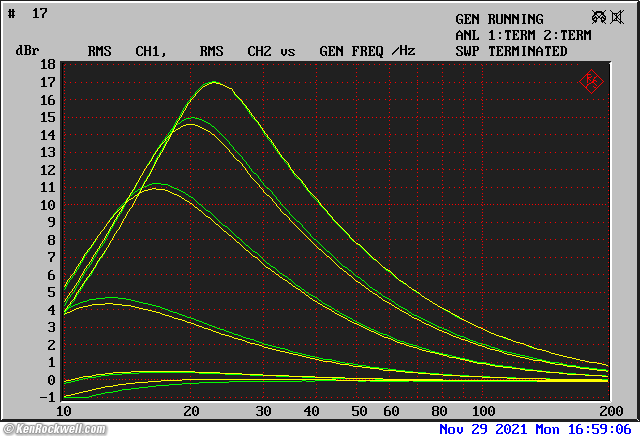Screen dimensions: 640x436
Task: Select the GEN RUNNING status text
Action: [x=499, y=19]
